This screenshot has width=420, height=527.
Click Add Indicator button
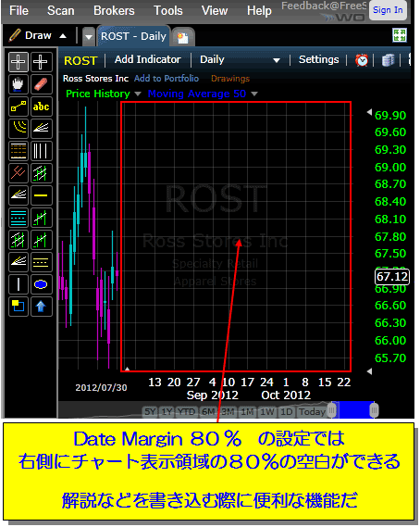tap(148, 59)
